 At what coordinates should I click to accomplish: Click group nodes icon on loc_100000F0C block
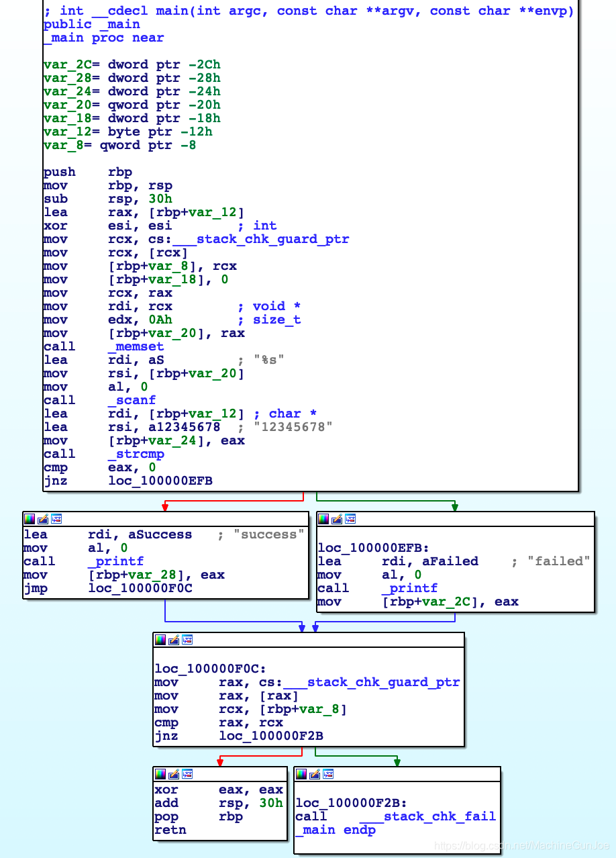[x=187, y=640]
